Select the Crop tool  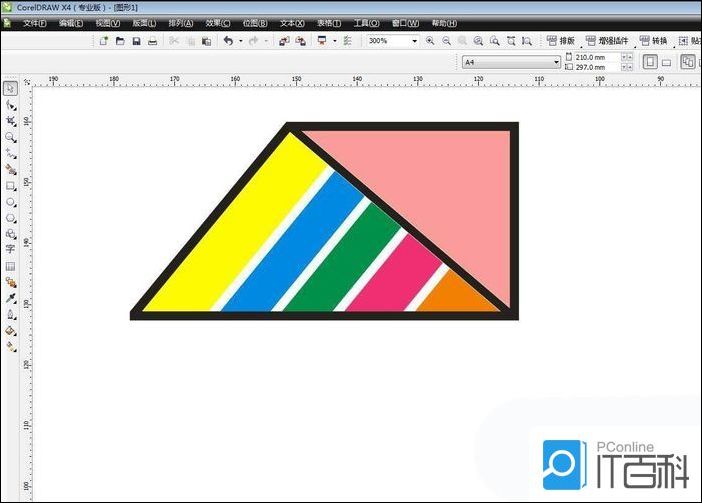tap(11, 121)
